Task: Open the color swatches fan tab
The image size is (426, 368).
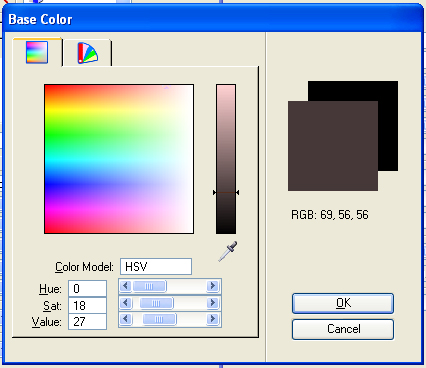Action: coord(87,53)
